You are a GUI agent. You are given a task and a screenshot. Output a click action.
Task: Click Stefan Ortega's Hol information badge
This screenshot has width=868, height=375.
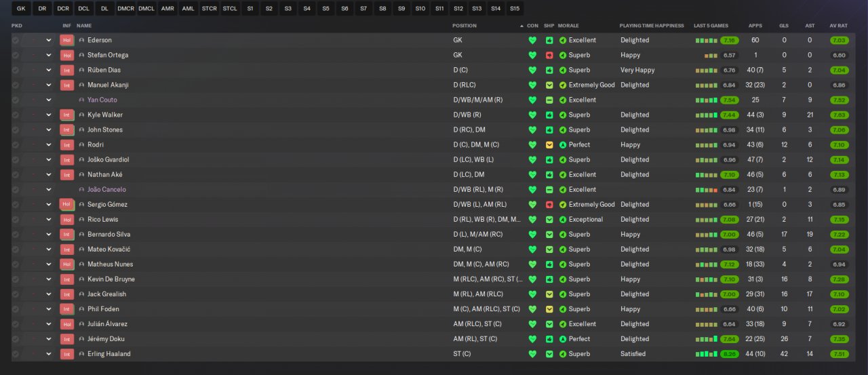[66, 55]
